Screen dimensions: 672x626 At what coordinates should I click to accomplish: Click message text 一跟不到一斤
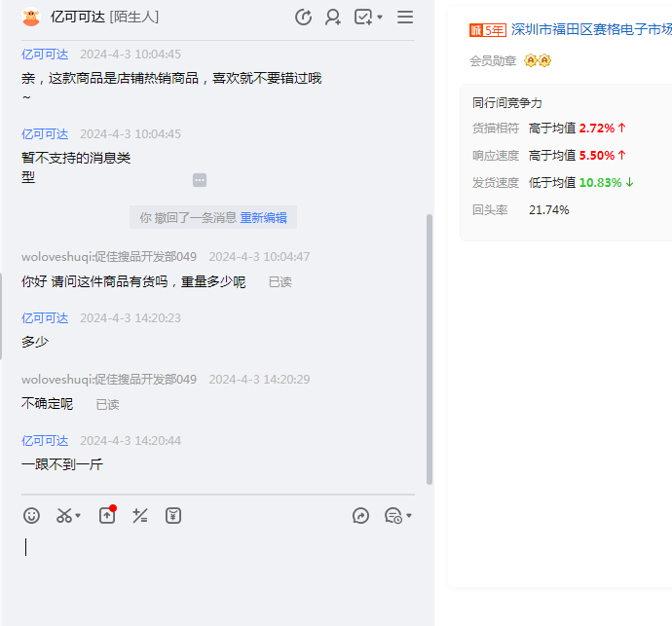62,464
